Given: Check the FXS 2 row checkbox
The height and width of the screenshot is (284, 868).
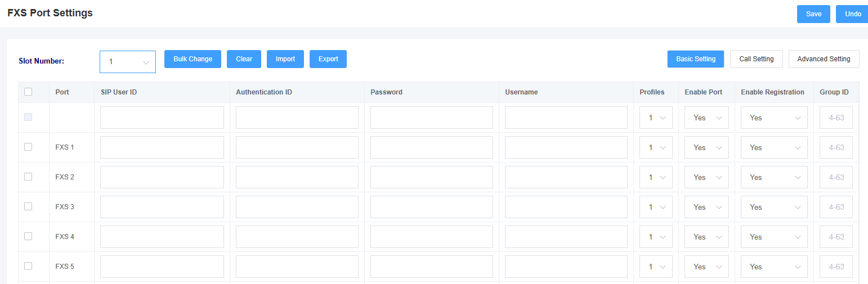Looking at the screenshot, I should [x=28, y=177].
